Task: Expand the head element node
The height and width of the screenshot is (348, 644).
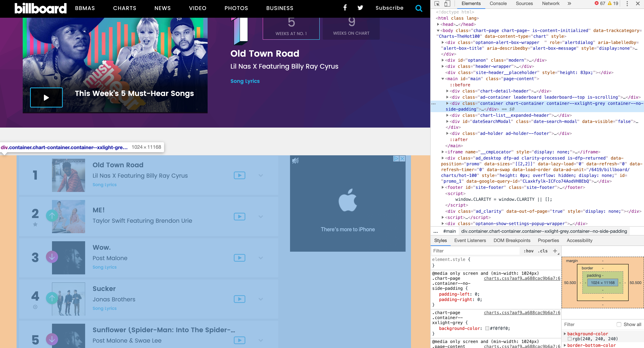Action: 438,24
